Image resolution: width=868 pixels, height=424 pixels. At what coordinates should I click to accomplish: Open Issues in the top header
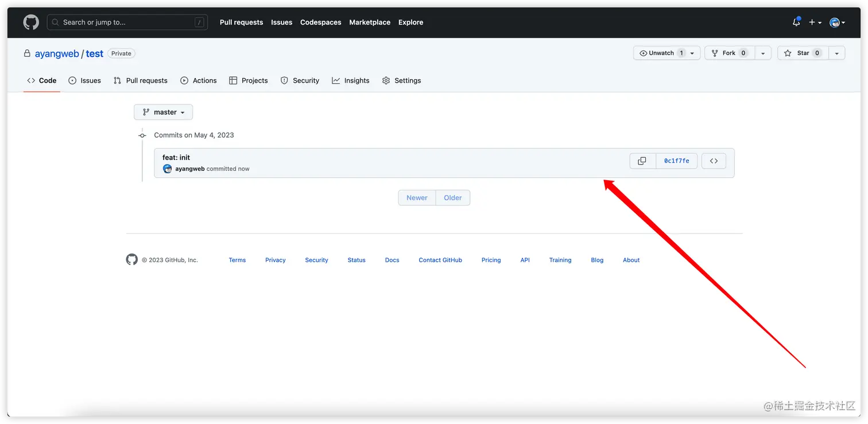(x=281, y=22)
